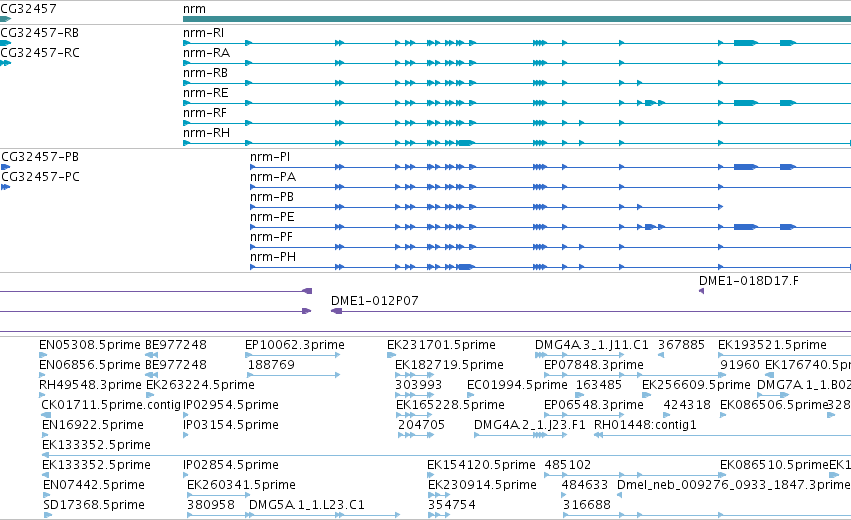This screenshot has height=520, width=851.
Task: Click the nrm-PA protein label
Action: click(273, 177)
